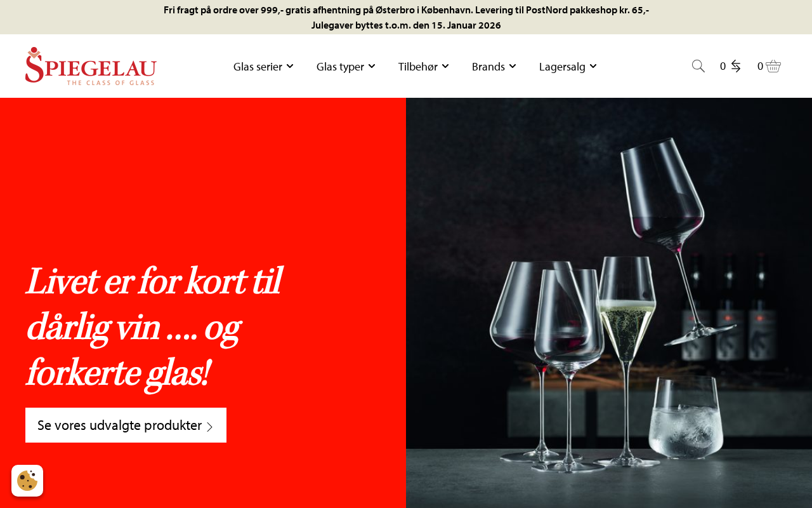The height and width of the screenshot is (508, 812).
Task: Go home via Spiegelau logo
Action: pyautogui.click(x=91, y=66)
